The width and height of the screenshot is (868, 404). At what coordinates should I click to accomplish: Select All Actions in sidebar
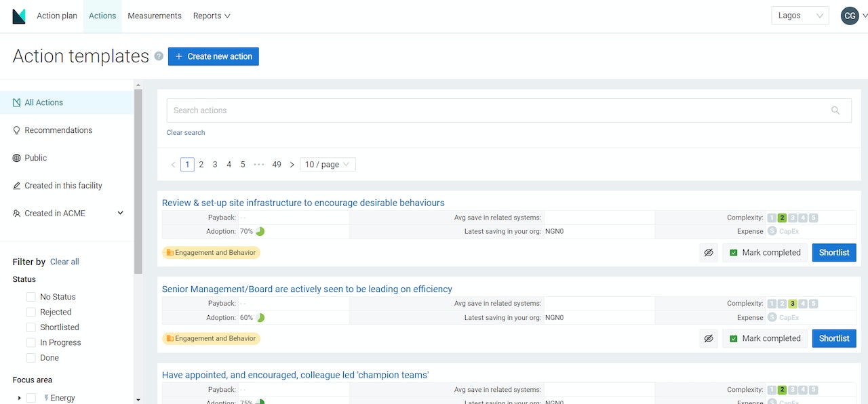pyautogui.click(x=66, y=102)
